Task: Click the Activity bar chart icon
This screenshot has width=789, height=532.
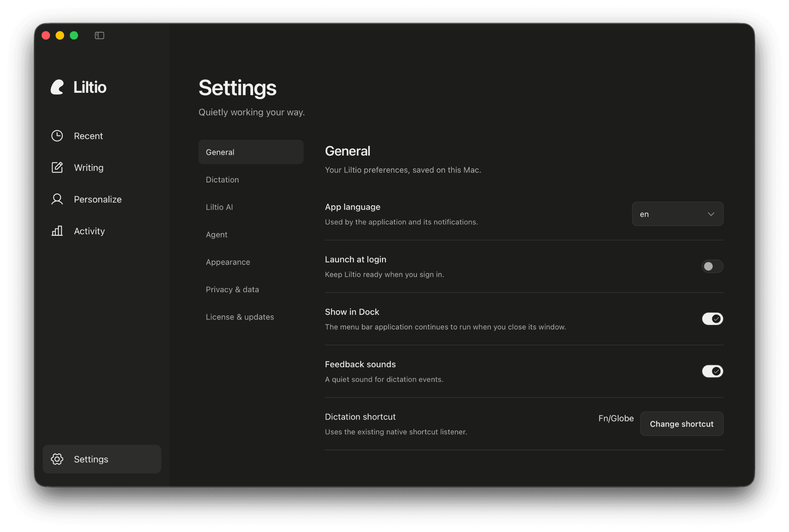Action: pos(57,231)
